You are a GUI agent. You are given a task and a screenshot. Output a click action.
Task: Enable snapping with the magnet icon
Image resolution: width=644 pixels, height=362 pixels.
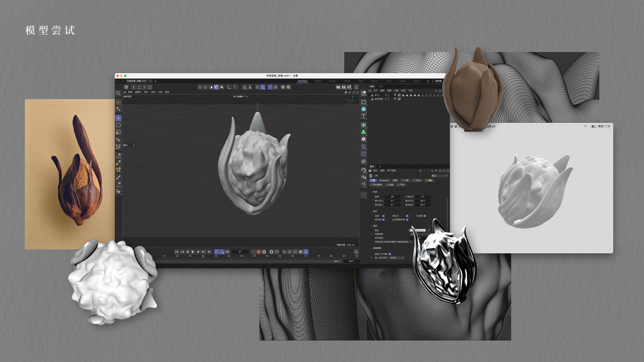(245, 87)
